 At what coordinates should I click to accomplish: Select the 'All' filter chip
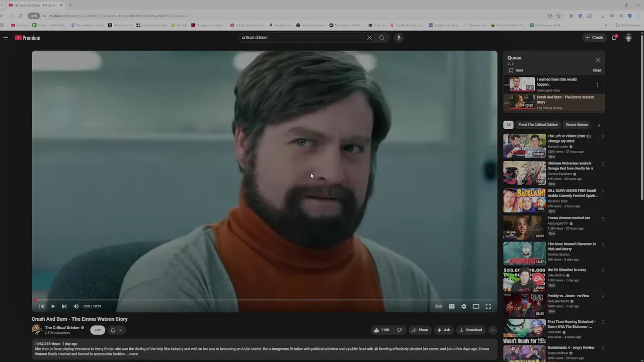508,125
